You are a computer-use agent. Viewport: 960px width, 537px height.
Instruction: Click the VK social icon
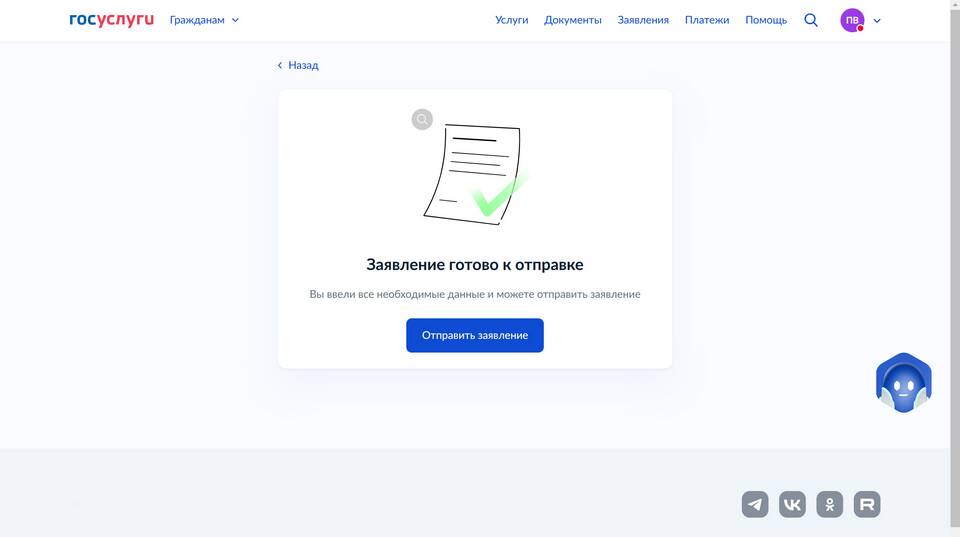792,504
